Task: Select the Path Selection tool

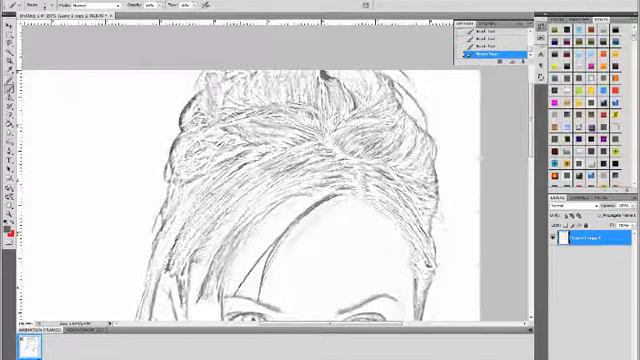Action: click(9, 170)
